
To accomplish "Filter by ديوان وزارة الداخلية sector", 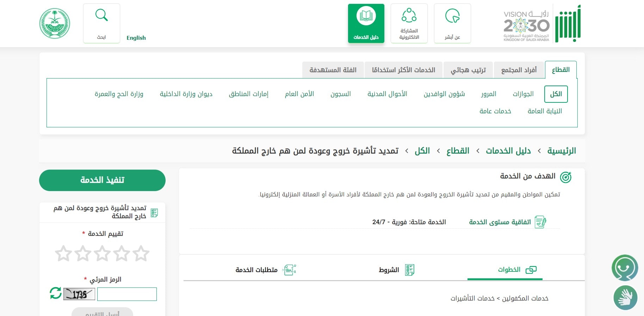I will click(x=186, y=94).
